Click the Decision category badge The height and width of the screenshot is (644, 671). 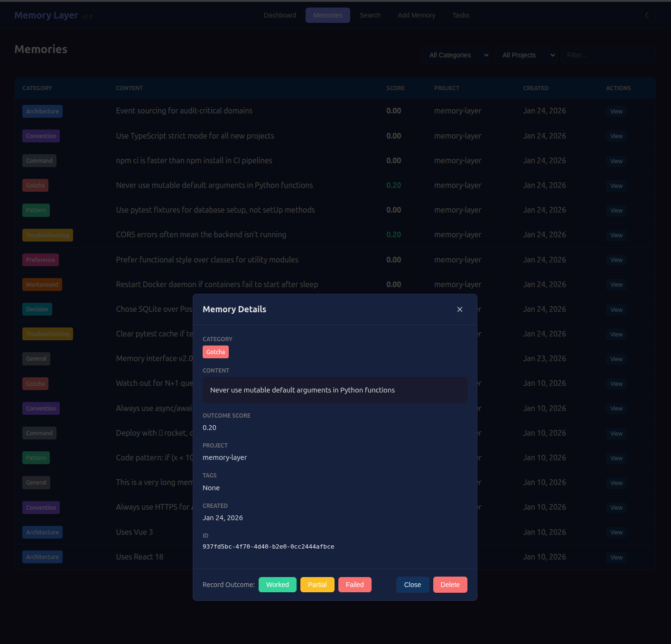(37, 309)
